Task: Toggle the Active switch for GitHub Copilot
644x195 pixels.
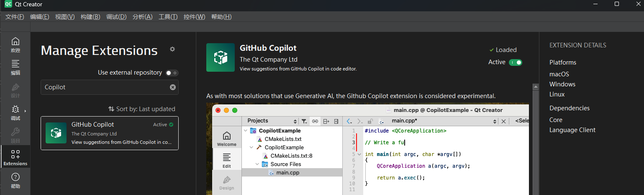Action: [515, 62]
